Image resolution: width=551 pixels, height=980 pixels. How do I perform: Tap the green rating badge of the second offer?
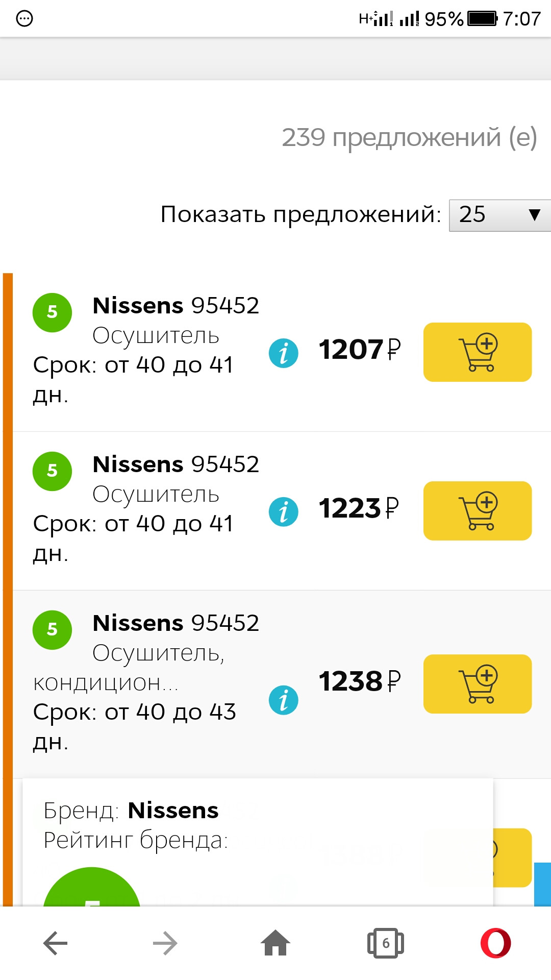[52, 470]
